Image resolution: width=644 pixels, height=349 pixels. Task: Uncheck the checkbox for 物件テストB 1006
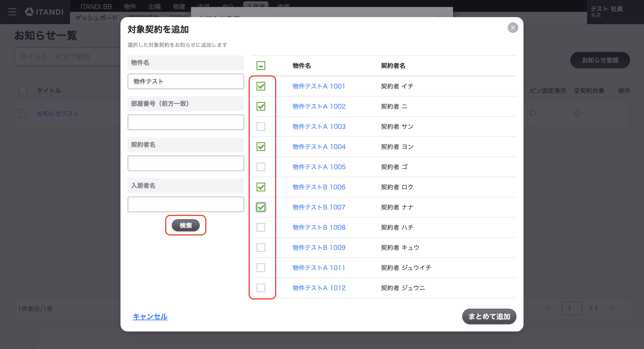261,187
